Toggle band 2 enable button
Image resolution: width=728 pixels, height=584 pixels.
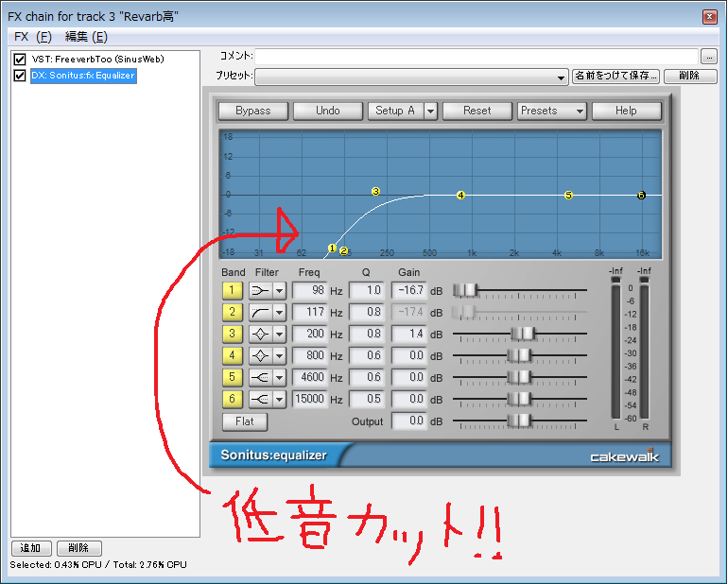click(233, 313)
